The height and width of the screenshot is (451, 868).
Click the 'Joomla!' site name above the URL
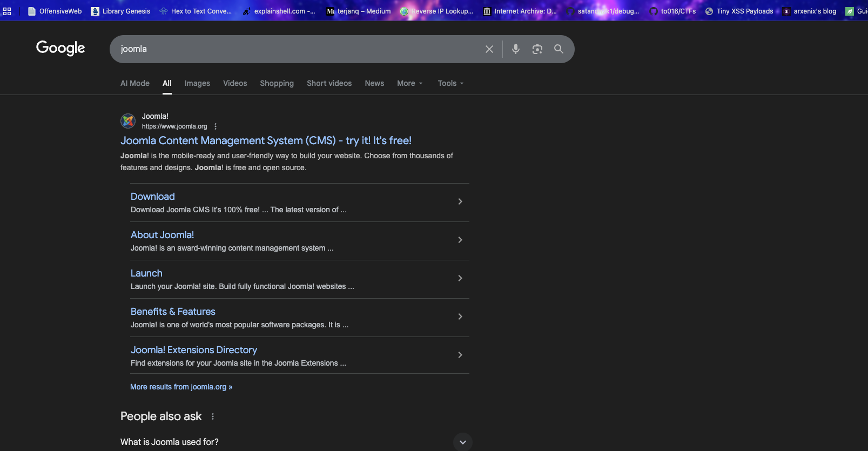[155, 116]
